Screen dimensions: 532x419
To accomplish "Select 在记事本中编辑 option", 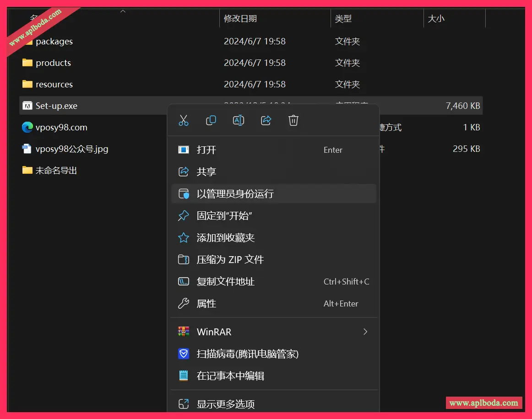I will point(230,376).
